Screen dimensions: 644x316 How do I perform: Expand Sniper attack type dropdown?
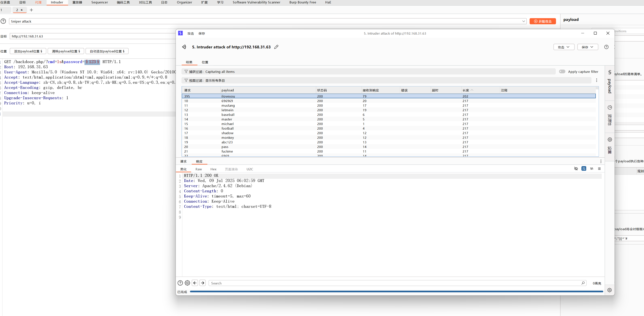[x=523, y=21]
